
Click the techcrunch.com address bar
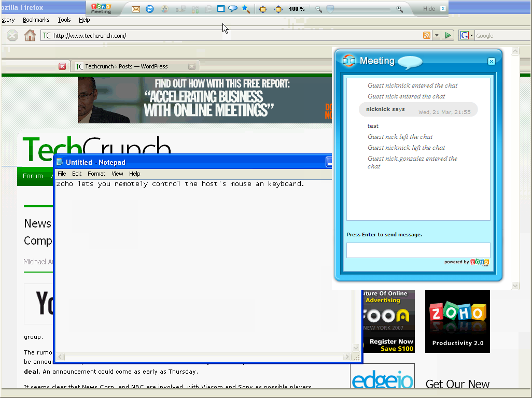pos(231,36)
